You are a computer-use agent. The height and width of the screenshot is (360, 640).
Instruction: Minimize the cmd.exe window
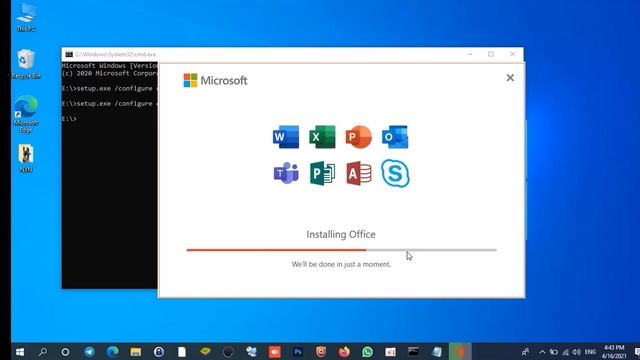tap(470, 54)
